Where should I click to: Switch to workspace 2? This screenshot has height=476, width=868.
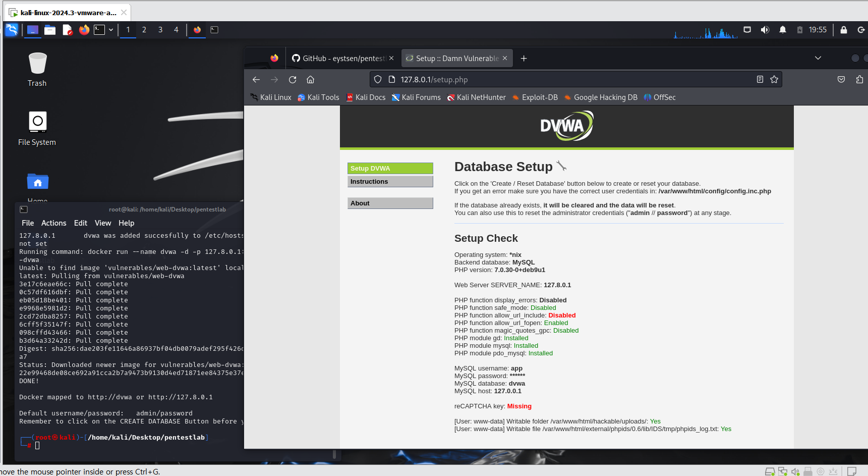[144, 30]
